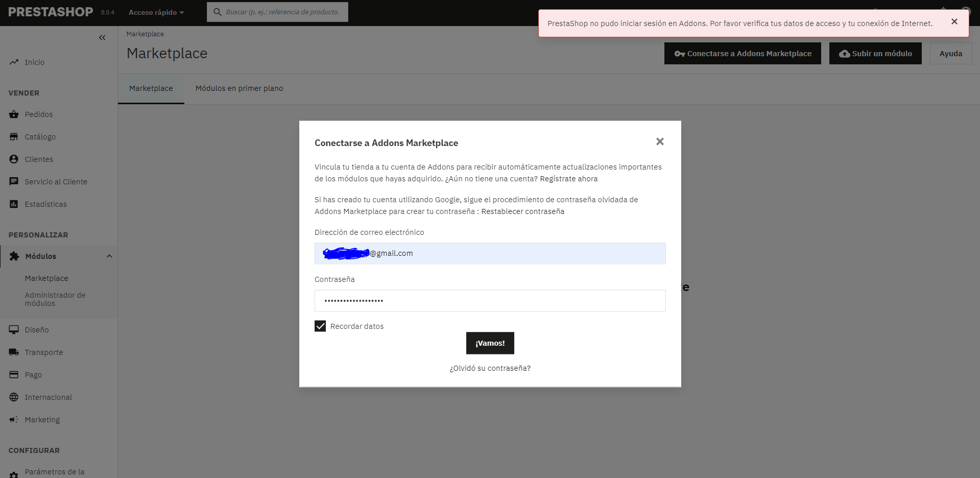980x478 pixels.
Task: Click the PrestaShop logo
Action: point(51,12)
